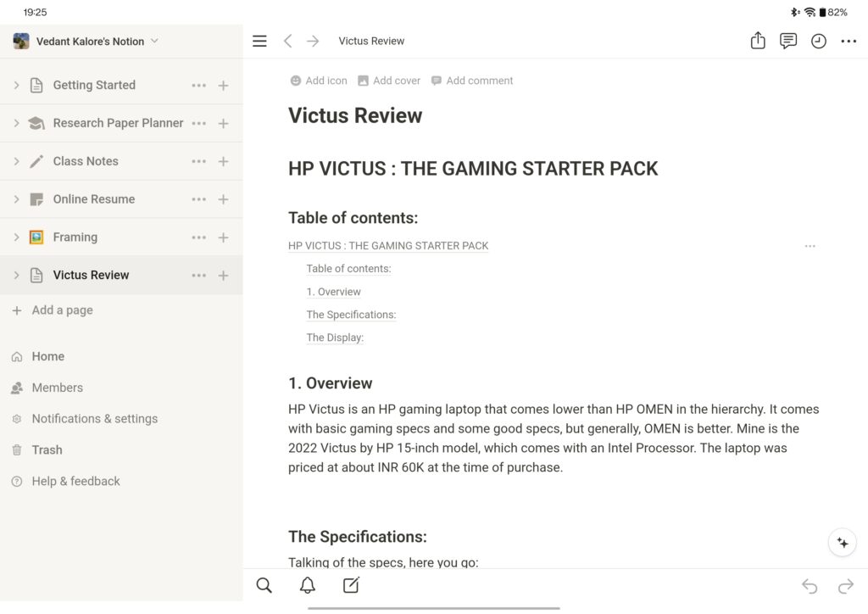The image size is (868, 614).
Task: Open Notion AI sparkle button
Action: [843, 543]
